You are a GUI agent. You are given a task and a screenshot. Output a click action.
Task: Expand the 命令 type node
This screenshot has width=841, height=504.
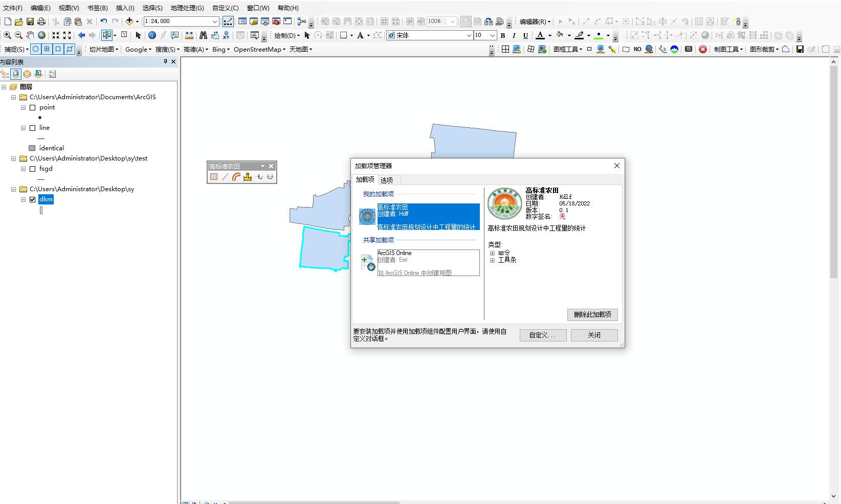tap(492, 253)
